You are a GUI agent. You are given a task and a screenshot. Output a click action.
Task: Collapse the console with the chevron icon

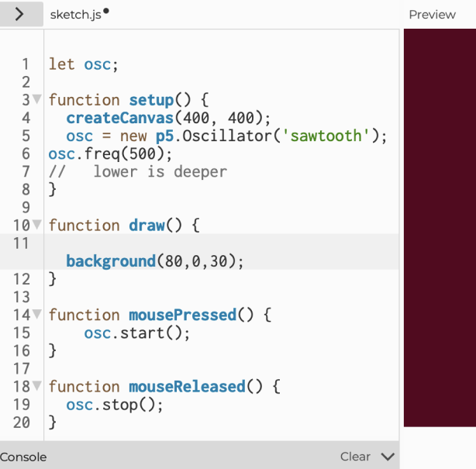click(x=388, y=457)
